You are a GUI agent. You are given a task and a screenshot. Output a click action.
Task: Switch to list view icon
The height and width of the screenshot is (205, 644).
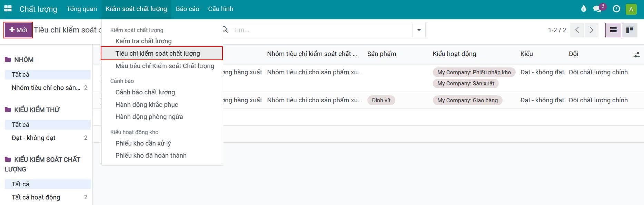coord(613,30)
